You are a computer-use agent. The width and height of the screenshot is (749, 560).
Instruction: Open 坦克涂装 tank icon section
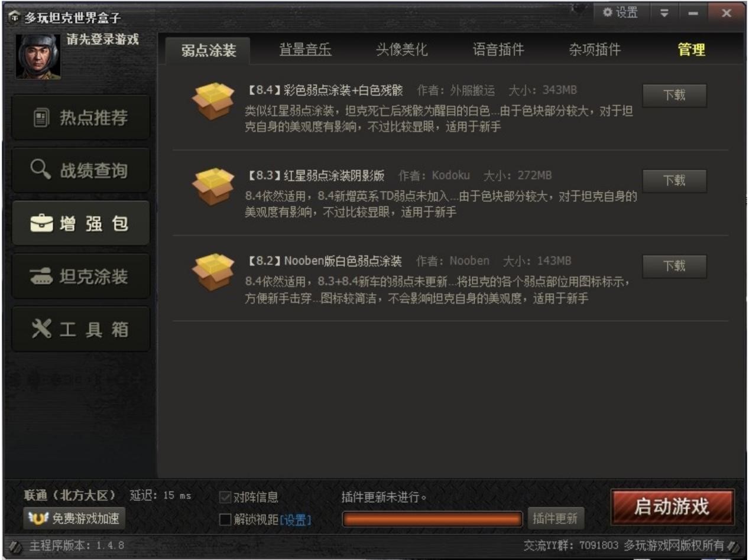(81, 276)
